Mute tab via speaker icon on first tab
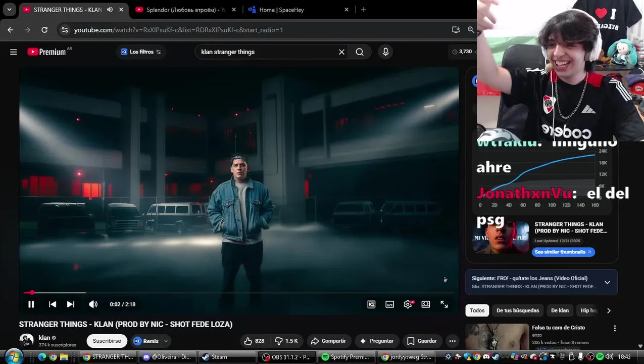This screenshot has height=364, width=644. (x=110, y=10)
